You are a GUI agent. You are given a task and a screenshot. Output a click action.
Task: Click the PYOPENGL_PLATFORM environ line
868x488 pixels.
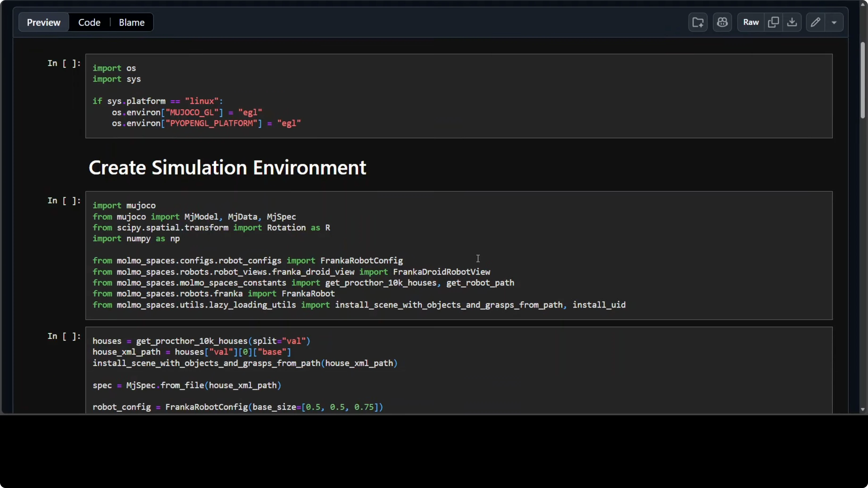pos(206,123)
